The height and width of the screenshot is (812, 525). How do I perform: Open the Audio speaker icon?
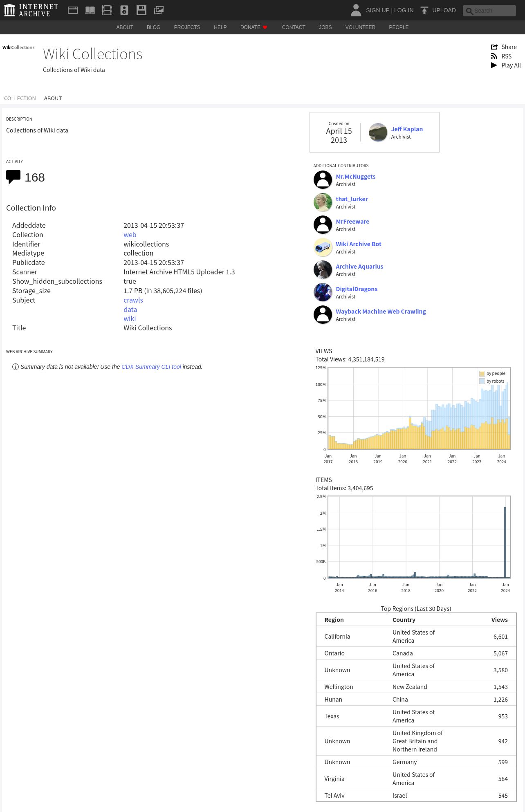[124, 10]
